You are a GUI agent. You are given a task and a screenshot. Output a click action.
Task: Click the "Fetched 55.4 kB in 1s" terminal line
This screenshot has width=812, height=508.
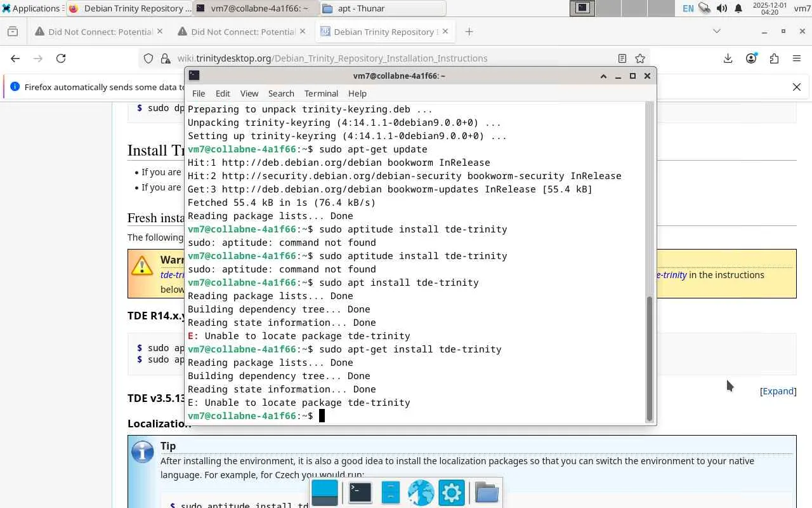coord(282,203)
